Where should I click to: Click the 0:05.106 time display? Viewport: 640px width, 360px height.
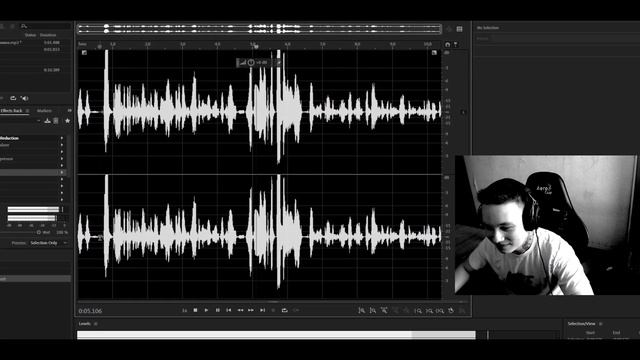(90, 311)
